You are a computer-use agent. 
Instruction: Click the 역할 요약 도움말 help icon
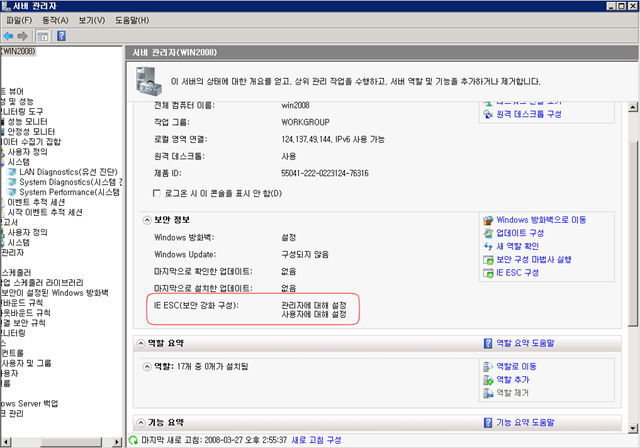[x=488, y=344]
